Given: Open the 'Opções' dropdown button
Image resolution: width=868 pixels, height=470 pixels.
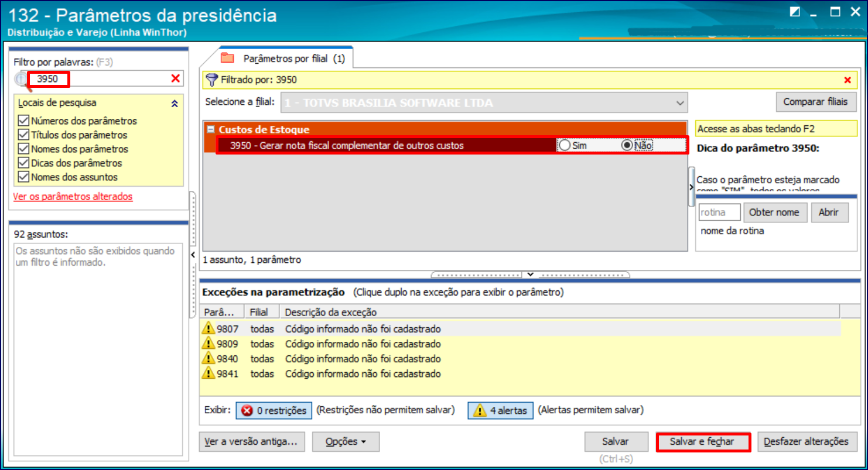Looking at the screenshot, I should coord(346,442).
